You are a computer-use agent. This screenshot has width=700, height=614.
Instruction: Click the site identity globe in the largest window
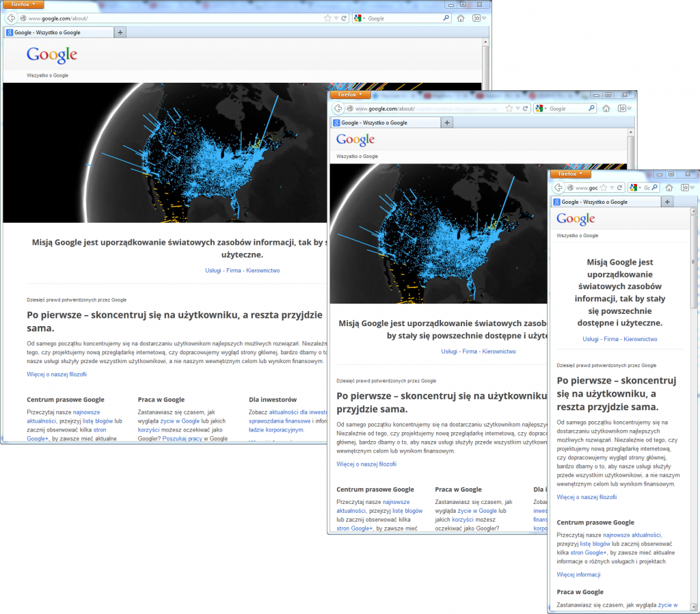(23, 18)
